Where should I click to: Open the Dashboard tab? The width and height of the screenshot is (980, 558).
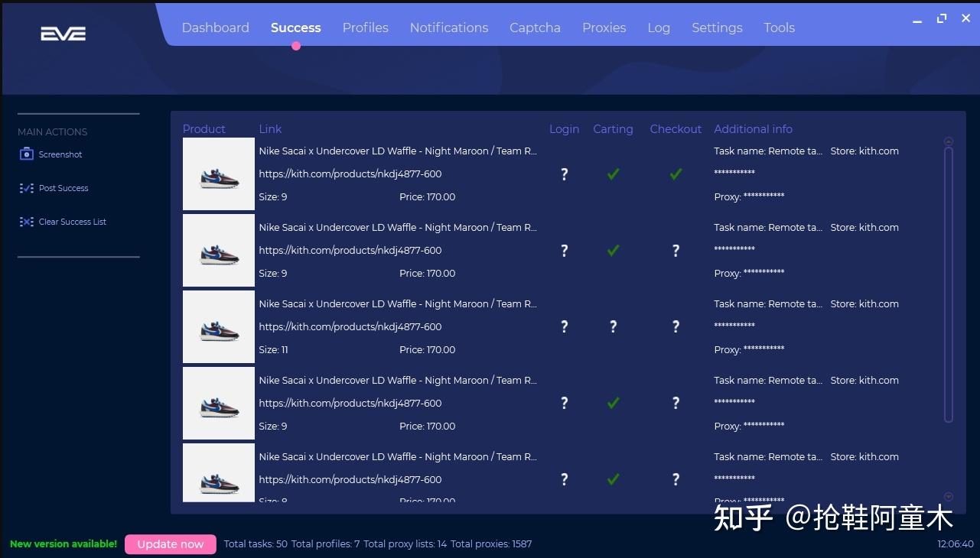pyautogui.click(x=215, y=28)
